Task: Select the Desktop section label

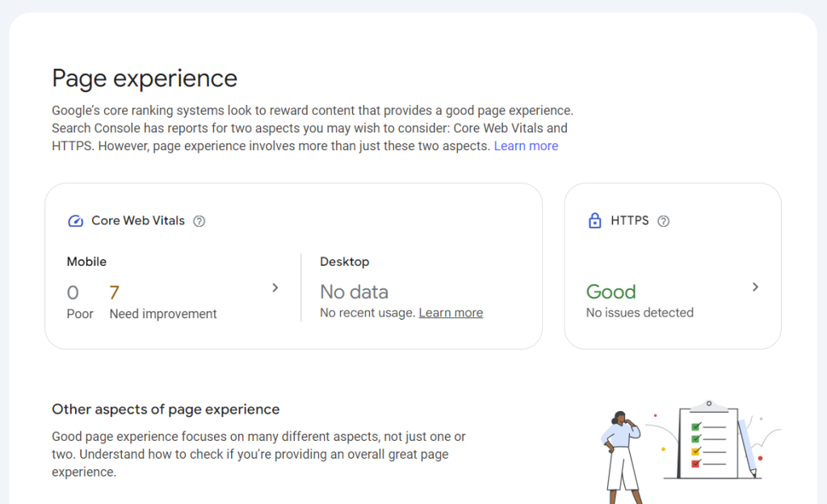Action: click(344, 262)
